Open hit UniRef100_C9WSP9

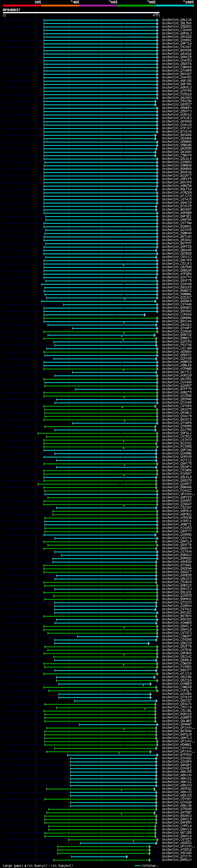click(x=177, y=67)
